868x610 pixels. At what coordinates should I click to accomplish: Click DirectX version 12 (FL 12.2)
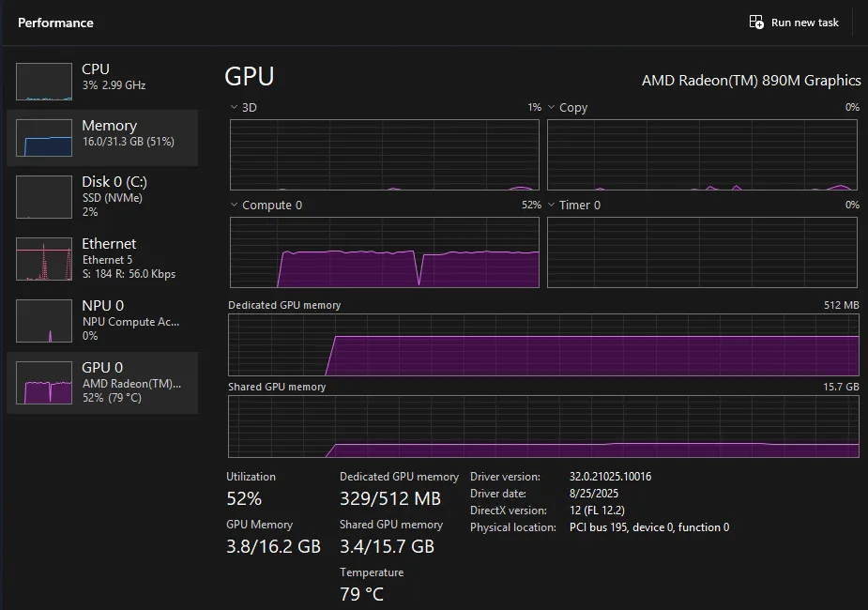tap(598, 511)
